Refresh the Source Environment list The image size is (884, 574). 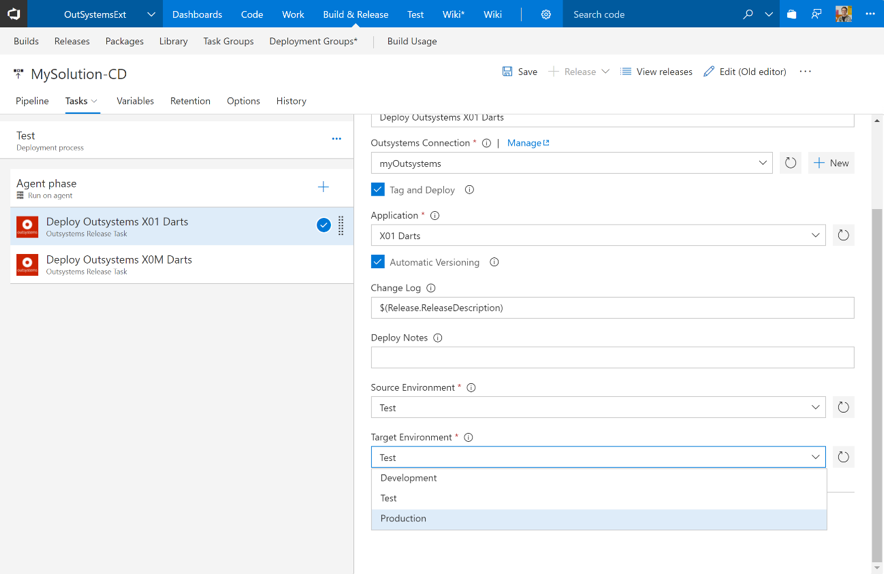pyautogui.click(x=843, y=407)
